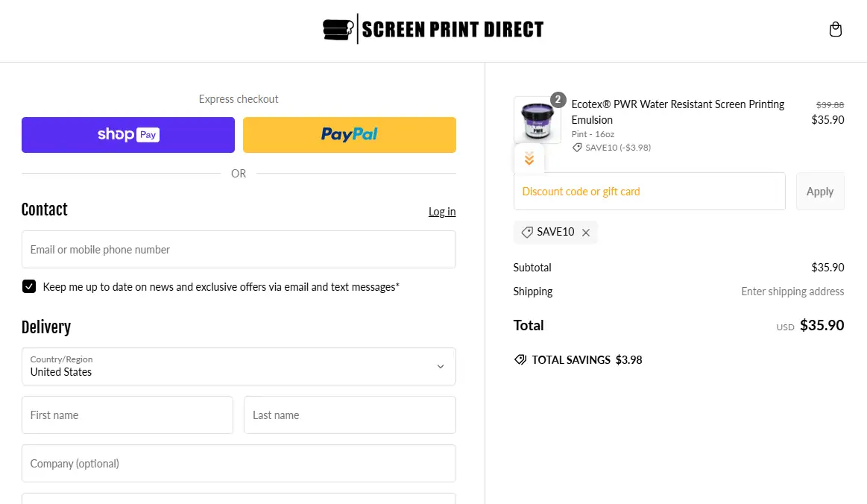Click the Apply discount button
The height and width of the screenshot is (504, 867).
(x=820, y=192)
